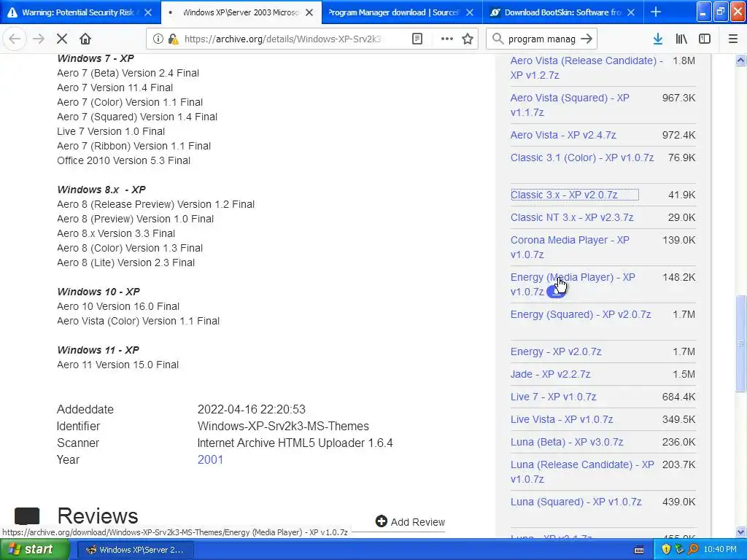This screenshot has width=747, height=560.
Task: Download Aero Vista (Release Candidate) - XP v1.2.7z
Action: tap(587, 68)
